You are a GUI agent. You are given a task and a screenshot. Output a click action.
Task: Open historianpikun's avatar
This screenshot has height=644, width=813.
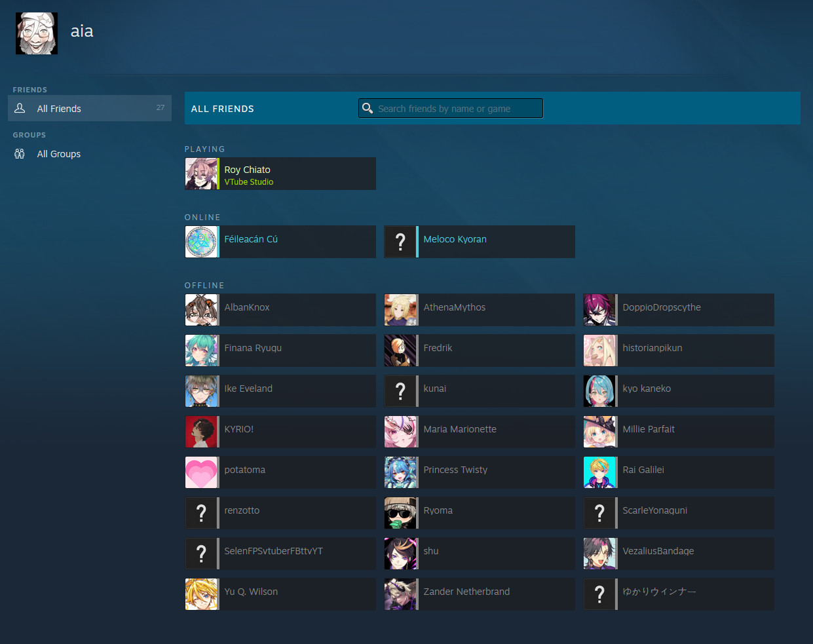coord(599,350)
